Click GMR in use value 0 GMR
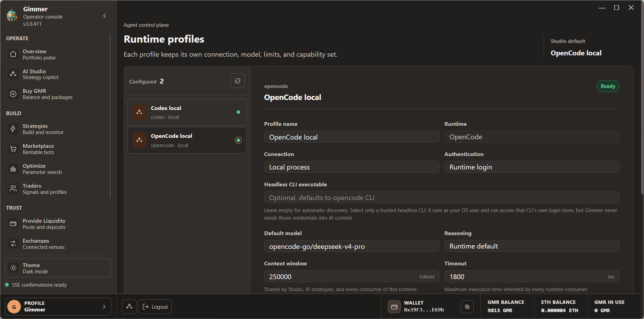 [x=602, y=310]
